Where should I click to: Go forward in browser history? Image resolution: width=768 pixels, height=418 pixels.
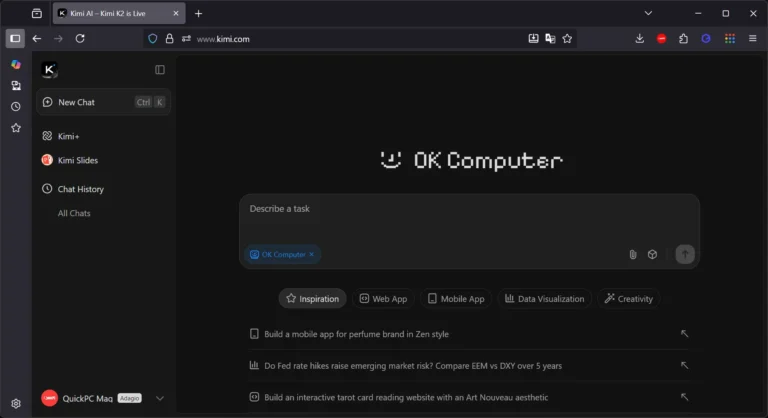click(x=58, y=39)
